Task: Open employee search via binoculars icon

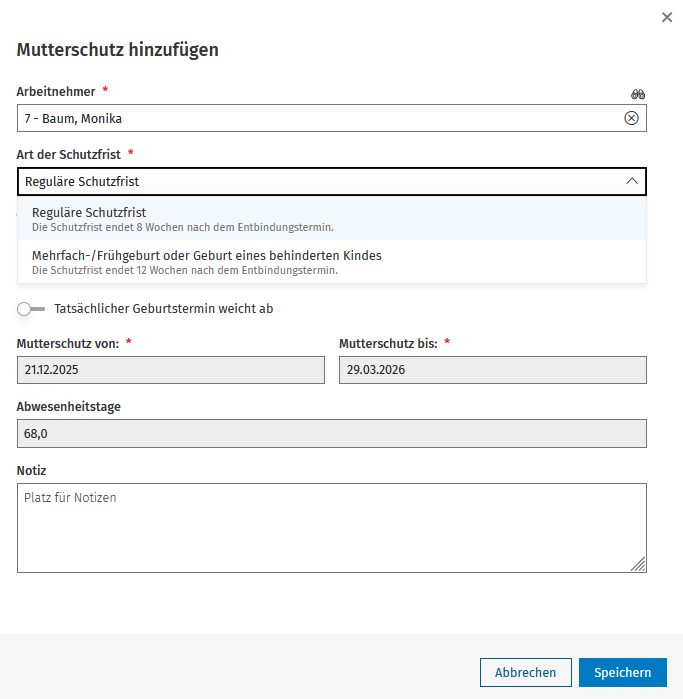Action: (x=638, y=94)
